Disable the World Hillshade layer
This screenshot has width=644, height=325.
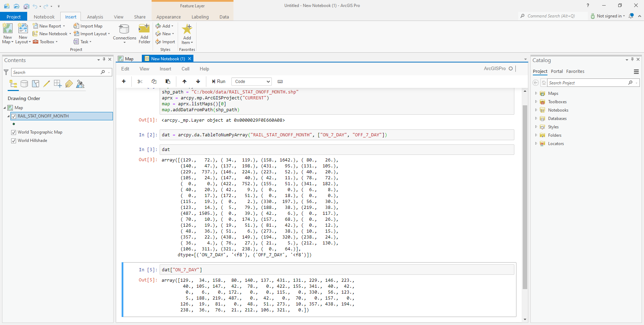14,141
